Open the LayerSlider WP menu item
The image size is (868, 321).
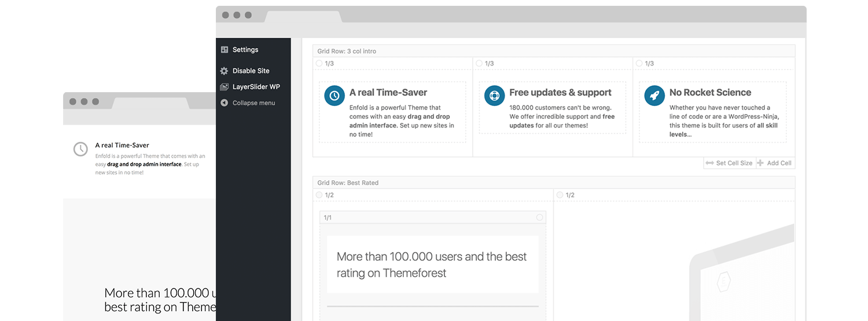pyautogui.click(x=256, y=87)
